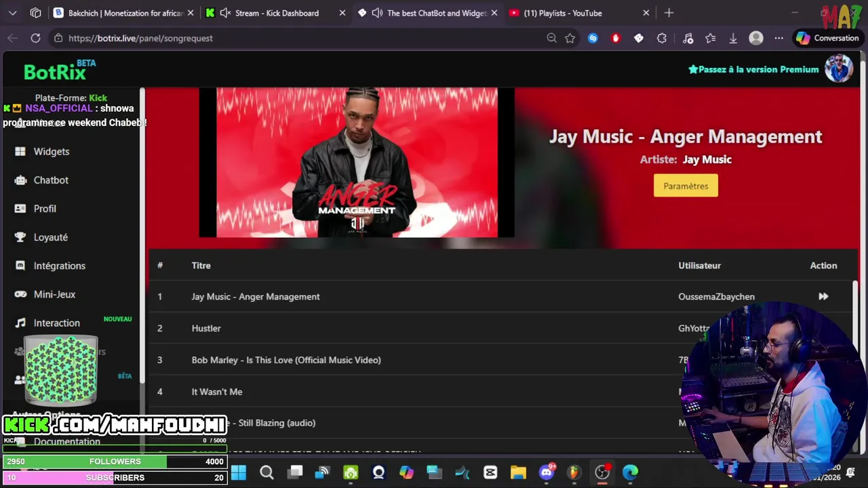
Task: Open the browser downloads icon
Action: [733, 38]
